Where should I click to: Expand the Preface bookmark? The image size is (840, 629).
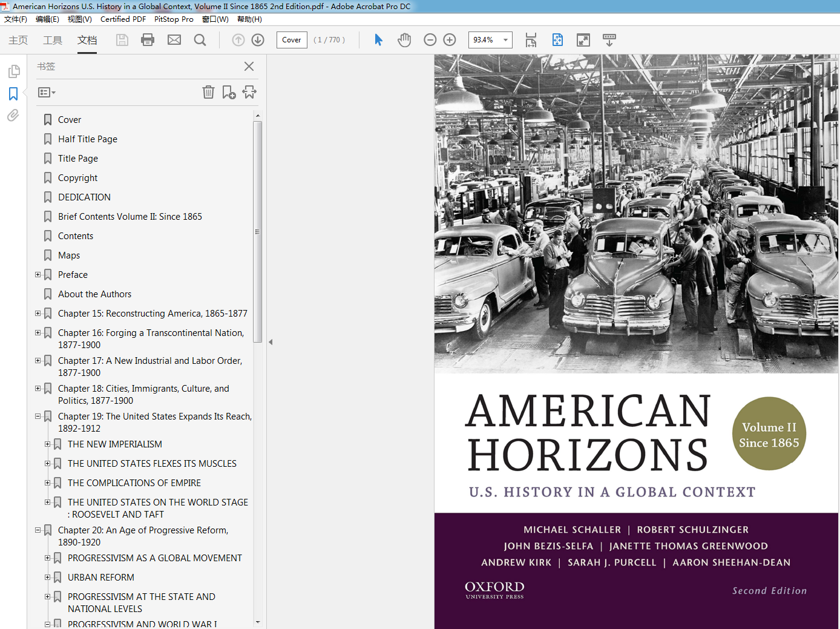[38, 274]
